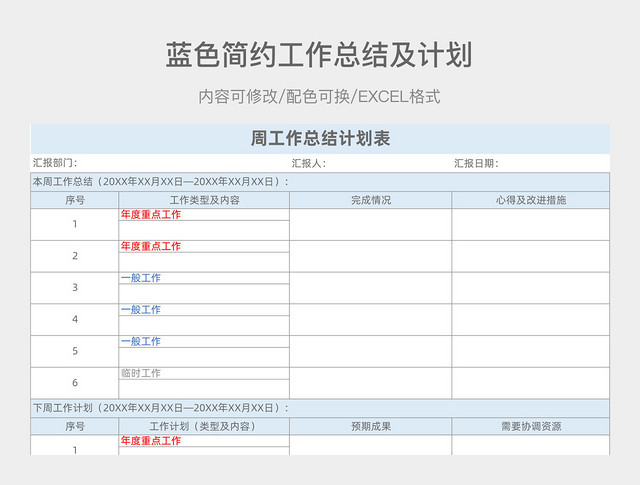Click 年度重点工作 in summary row 2
This screenshot has width=640, height=485.
tap(151, 246)
